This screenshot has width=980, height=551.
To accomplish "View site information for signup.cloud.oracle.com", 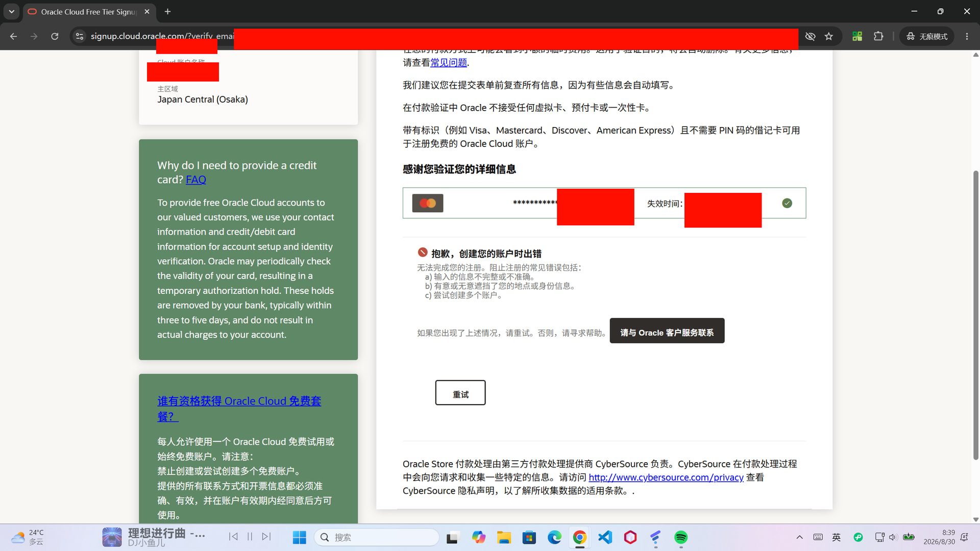I will point(80,36).
